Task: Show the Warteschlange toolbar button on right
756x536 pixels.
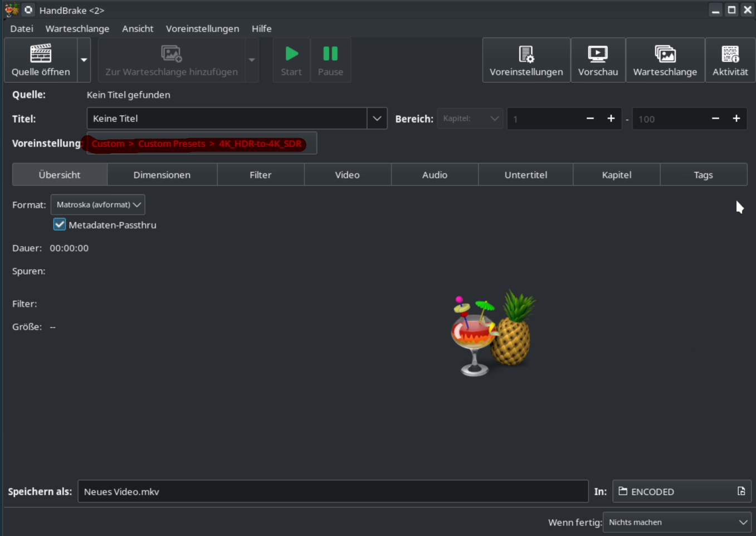Action: coord(665,60)
